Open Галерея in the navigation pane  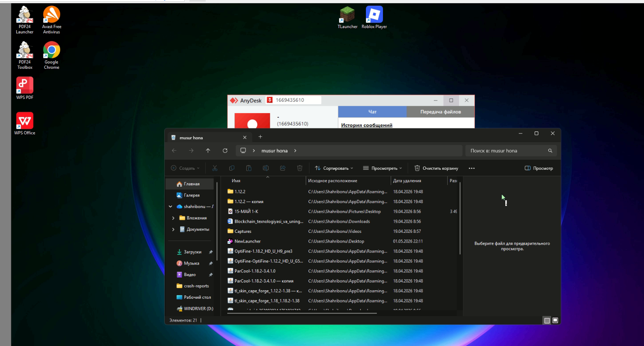click(190, 195)
